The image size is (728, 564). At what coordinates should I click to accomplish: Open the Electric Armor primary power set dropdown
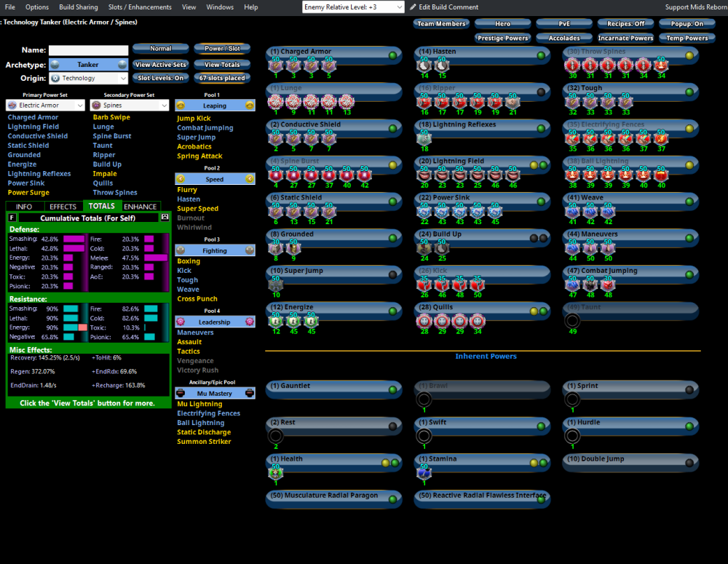coord(45,104)
